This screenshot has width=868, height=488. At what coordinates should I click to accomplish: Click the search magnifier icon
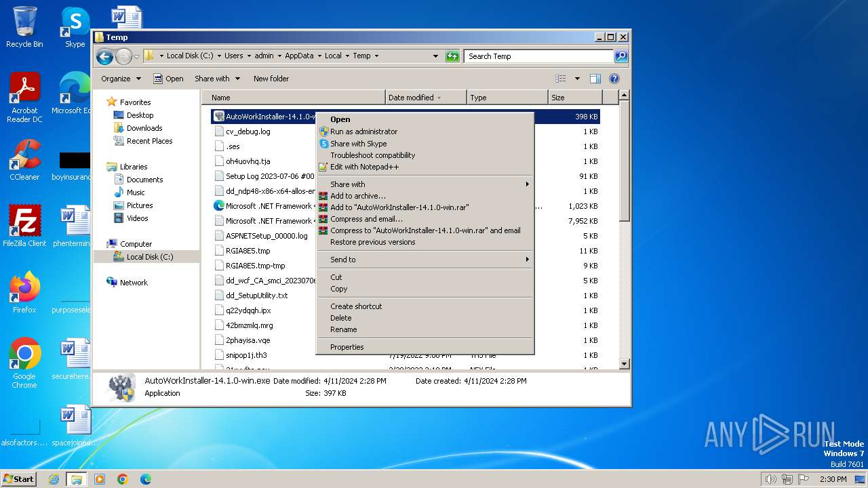coord(620,56)
